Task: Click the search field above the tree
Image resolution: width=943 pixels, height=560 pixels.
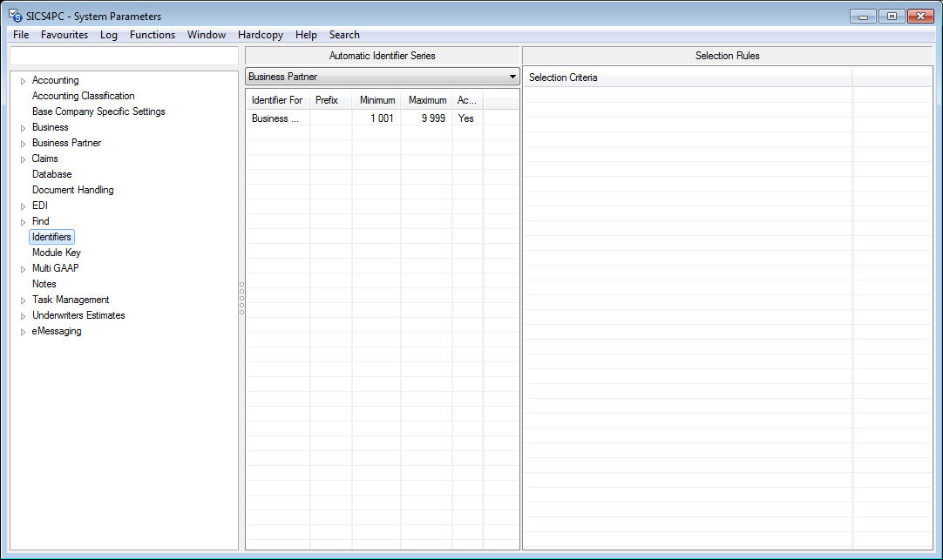Action: (123, 56)
